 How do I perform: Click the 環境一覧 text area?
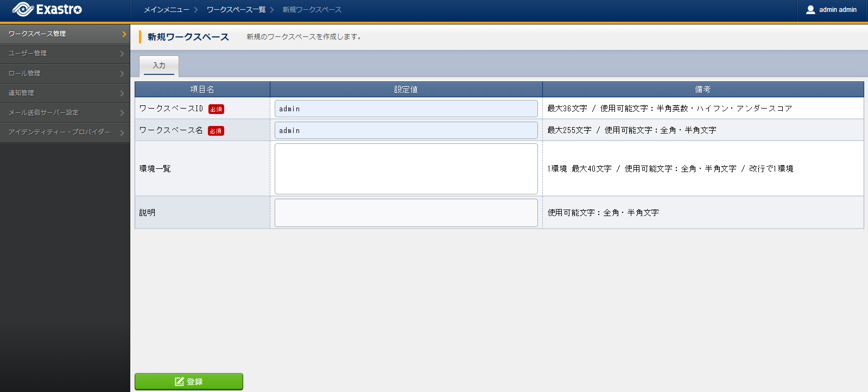406,169
